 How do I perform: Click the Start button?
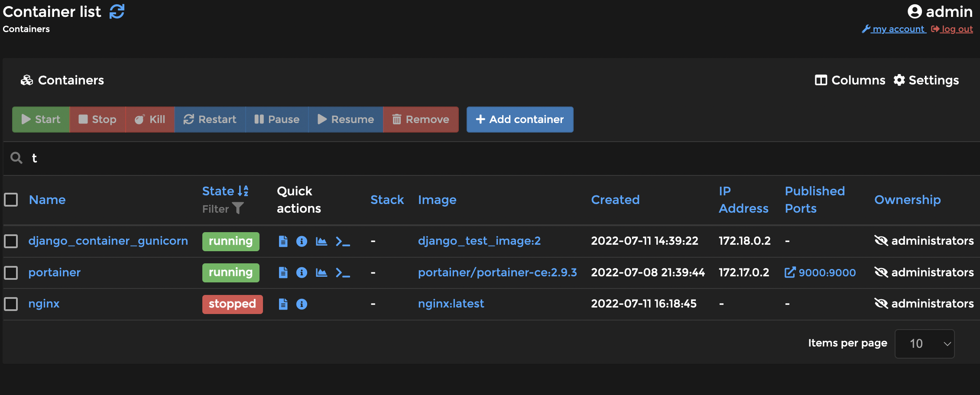pyautogui.click(x=41, y=120)
